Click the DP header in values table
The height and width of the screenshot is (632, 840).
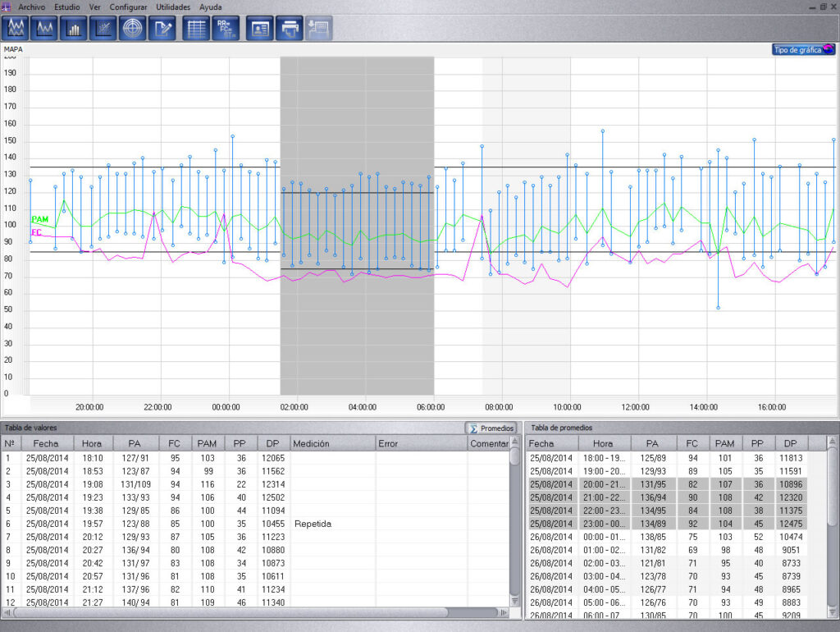coord(272,443)
